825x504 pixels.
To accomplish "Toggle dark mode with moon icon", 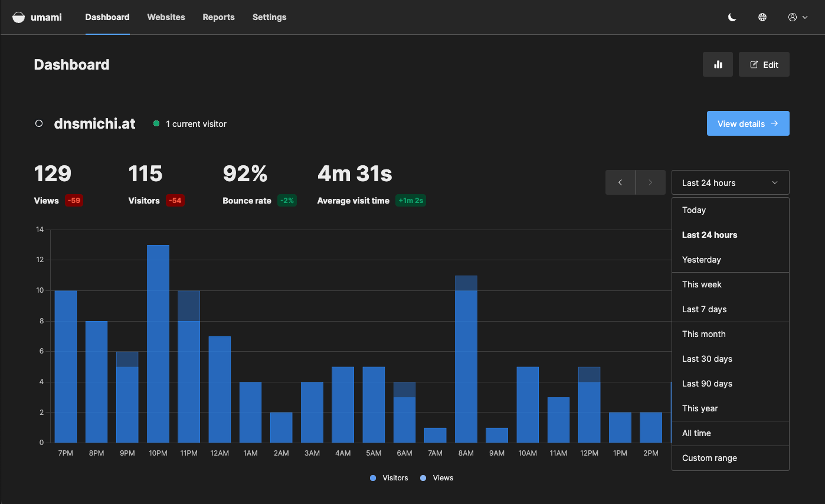I will coord(732,17).
